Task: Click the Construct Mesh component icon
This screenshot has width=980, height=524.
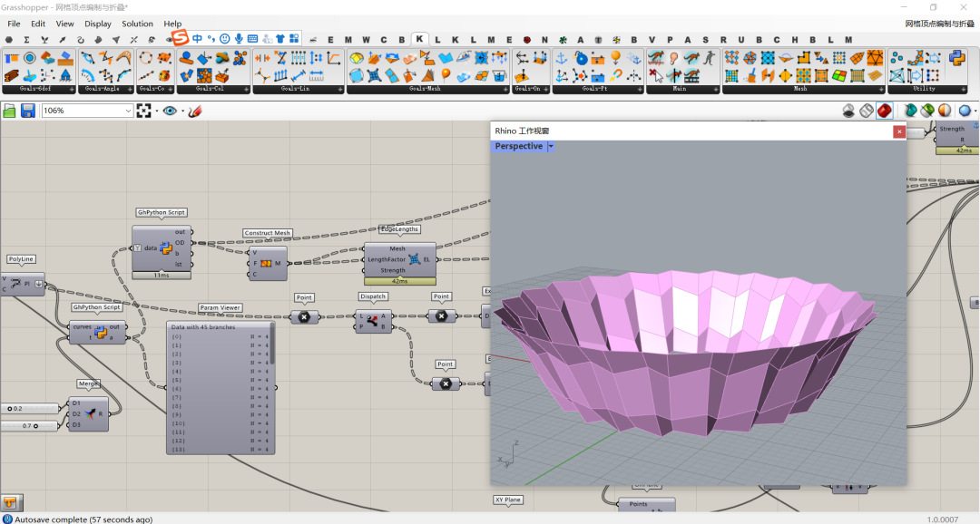Action: click(267, 263)
